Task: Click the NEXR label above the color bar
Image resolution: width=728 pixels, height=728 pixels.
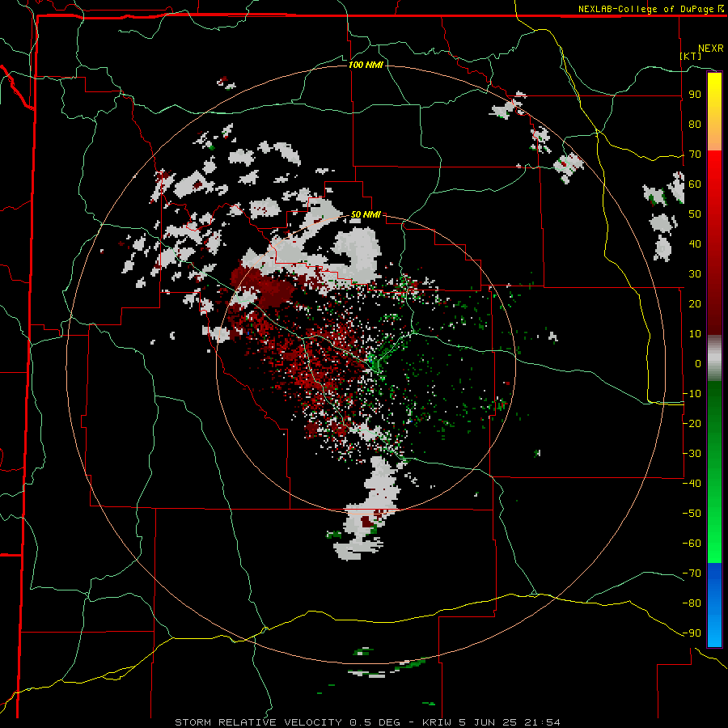Action: click(711, 49)
